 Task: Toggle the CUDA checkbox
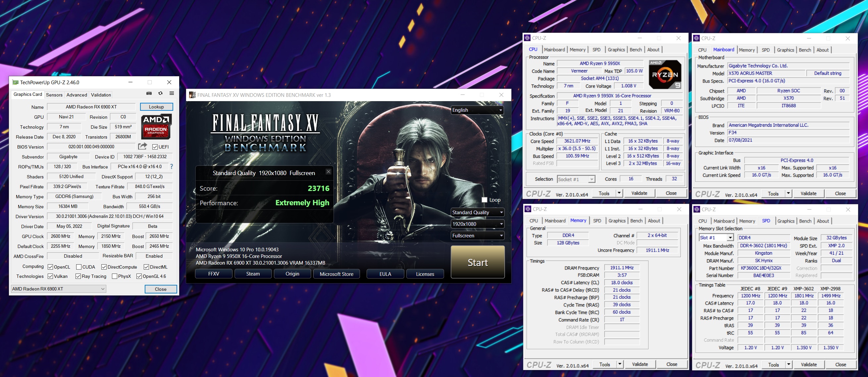[x=78, y=267]
